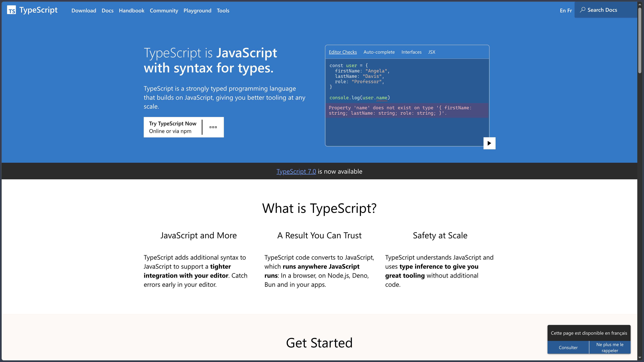This screenshot has height=362, width=644.
Task: Switch language to En
Action: (562, 11)
